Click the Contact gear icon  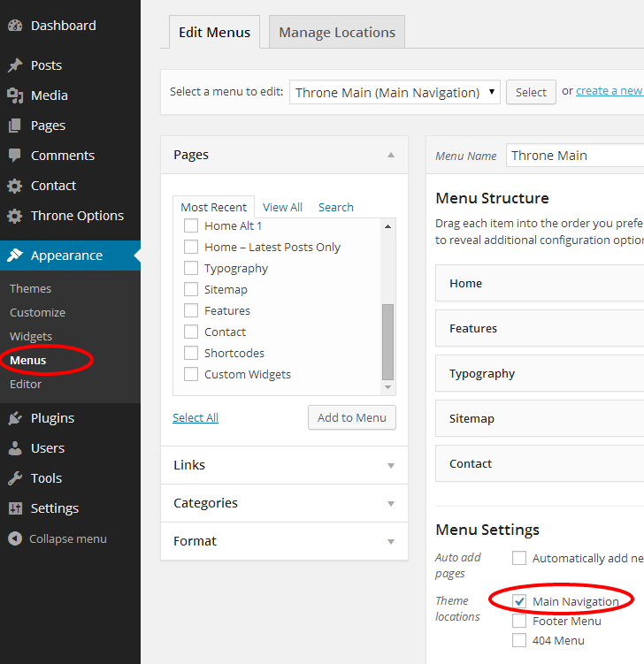[x=15, y=186]
